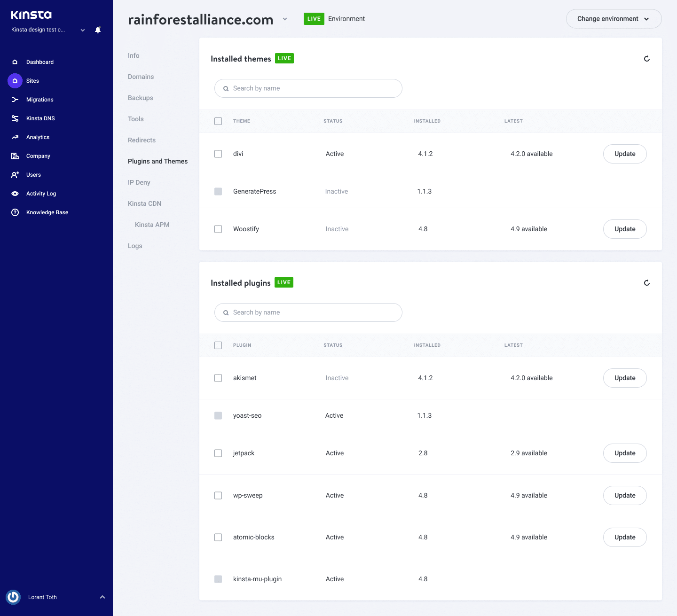Check the akismet plugin checkbox
Image resolution: width=677 pixels, height=616 pixels.
pyautogui.click(x=218, y=378)
